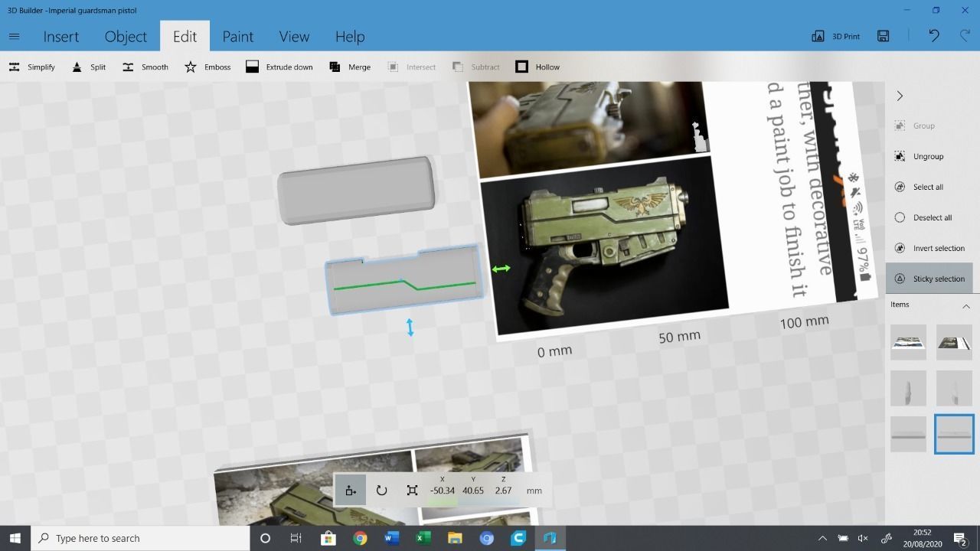Merge the selected objects
The height and width of the screenshot is (551, 980).
tap(350, 67)
